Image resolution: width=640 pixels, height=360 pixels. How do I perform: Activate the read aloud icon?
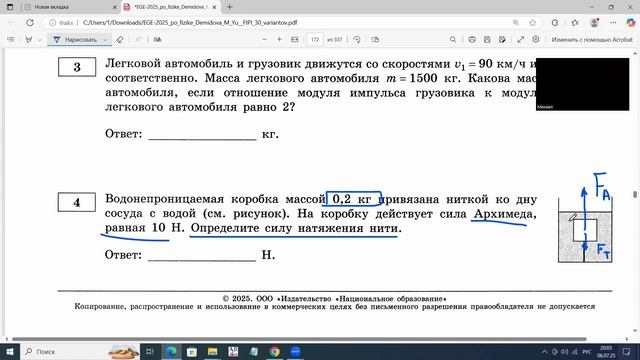[157, 40]
